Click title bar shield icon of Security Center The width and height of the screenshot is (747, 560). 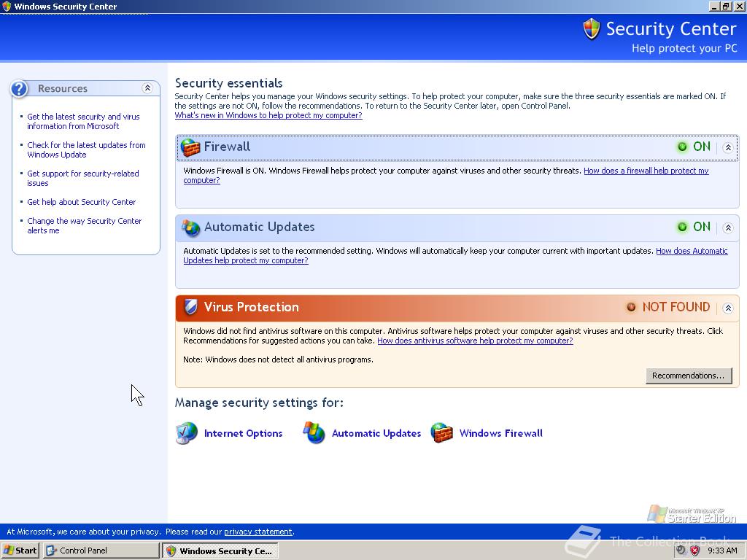[x=7, y=7]
